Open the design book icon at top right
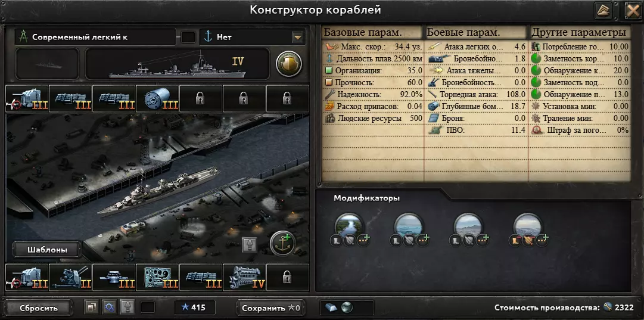Viewport: 644px width, 320px height. pyautogui.click(x=603, y=10)
